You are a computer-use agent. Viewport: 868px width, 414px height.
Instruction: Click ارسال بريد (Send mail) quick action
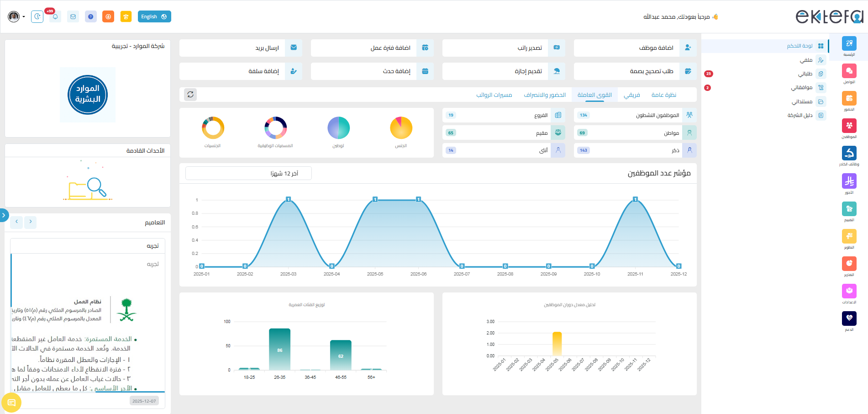coord(241,48)
